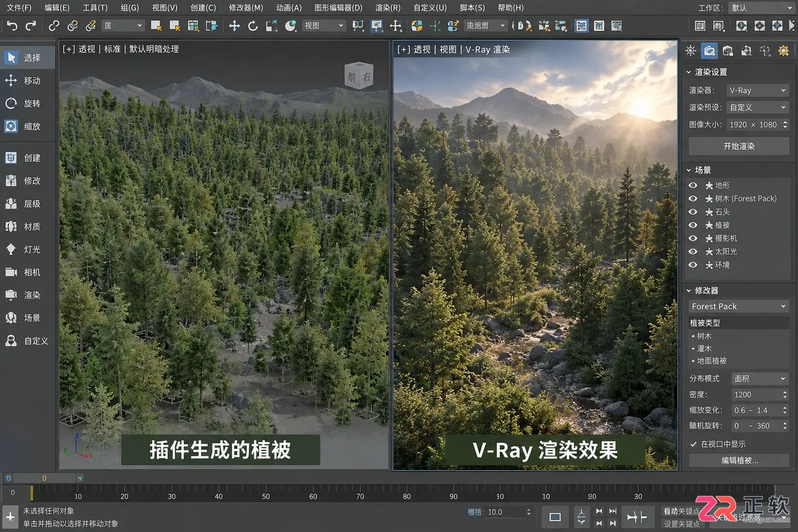Open the 渲染预设 自定义 dropdown
Image resolution: width=798 pixels, height=532 pixels.
[758, 108]
